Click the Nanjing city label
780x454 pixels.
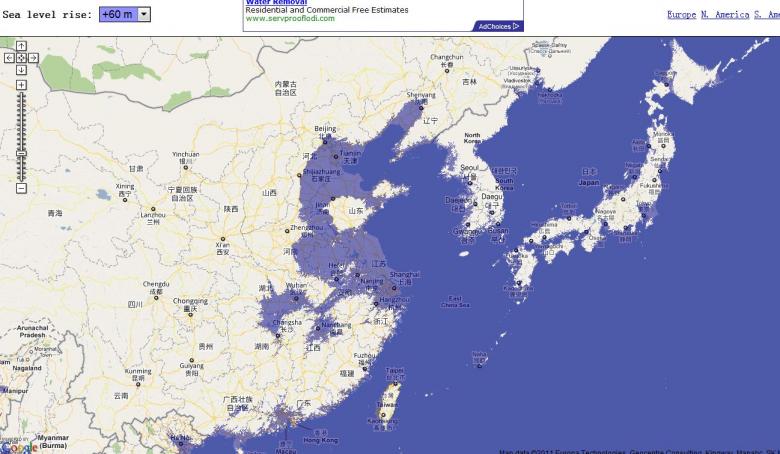(372, 281)
